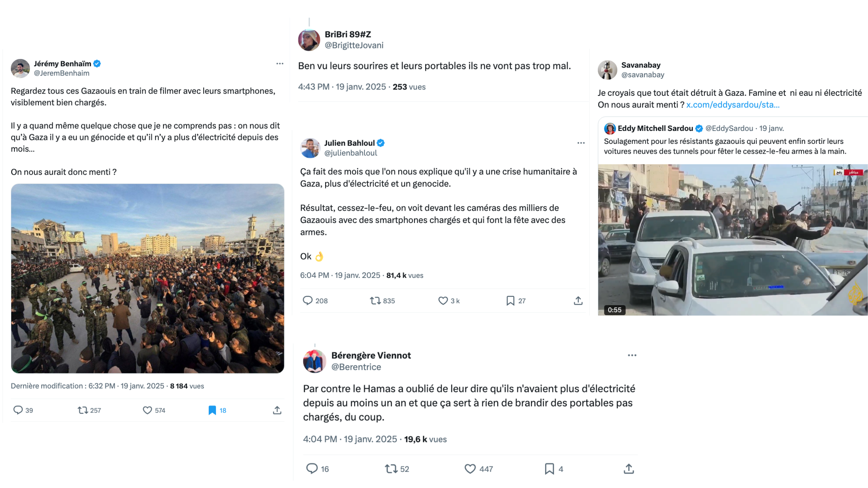Retweet Jérémy Benhaïm's post showing 257

(x=83, y=410)
